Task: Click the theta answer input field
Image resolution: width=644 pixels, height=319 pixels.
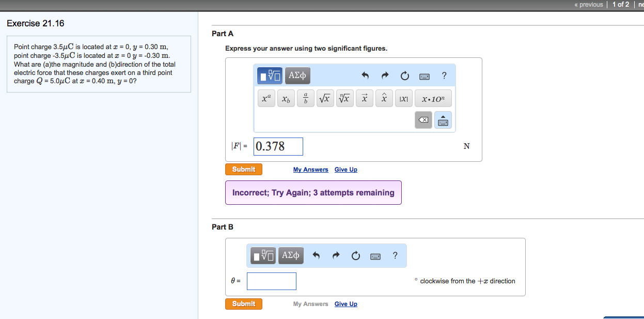Action: coord(272,281)
